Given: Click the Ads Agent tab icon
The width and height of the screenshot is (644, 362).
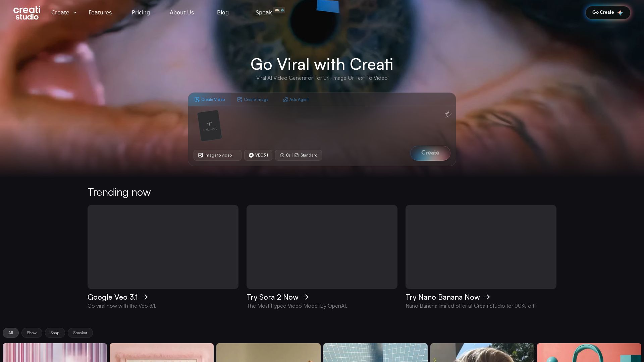Looking at the screenshot, I should 285,100.
